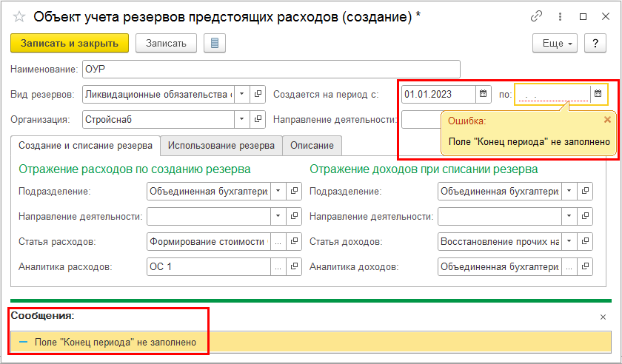Focus the Статья расходов field

209,241
